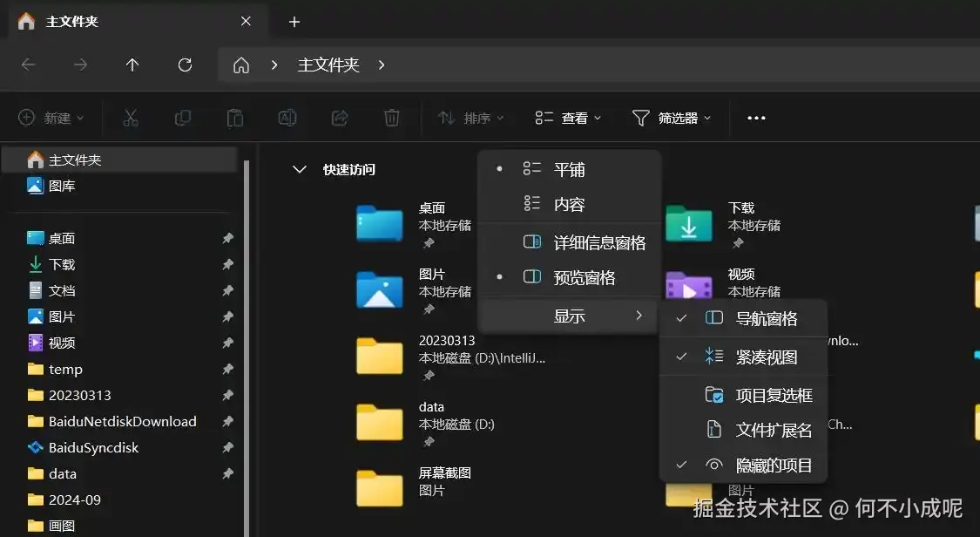The height and width of the screenshot is (537, 980).
Task: Toggle 详细信息窗格 details pane
Action: click(570, 242)
